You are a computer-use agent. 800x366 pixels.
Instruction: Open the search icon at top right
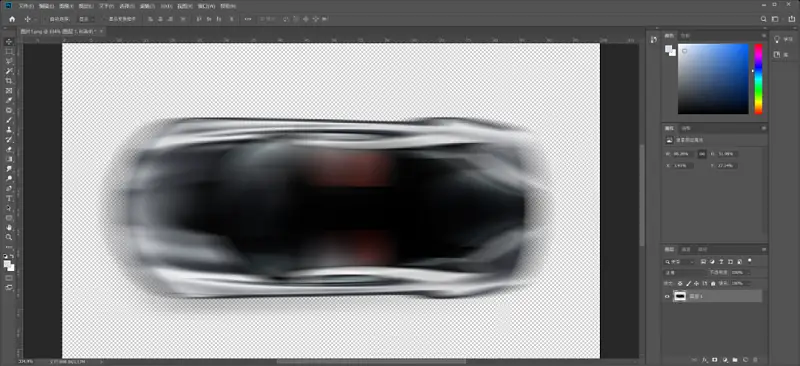point(764,19)
